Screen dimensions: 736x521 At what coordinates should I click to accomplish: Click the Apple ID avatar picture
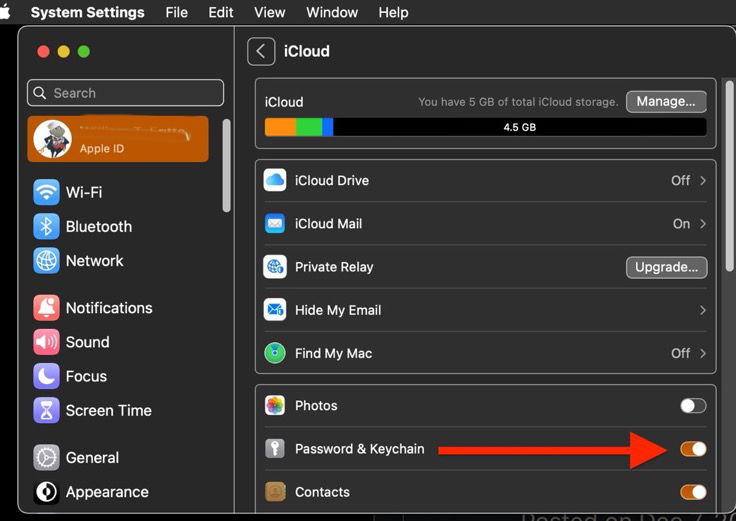[x=52, y=139]
